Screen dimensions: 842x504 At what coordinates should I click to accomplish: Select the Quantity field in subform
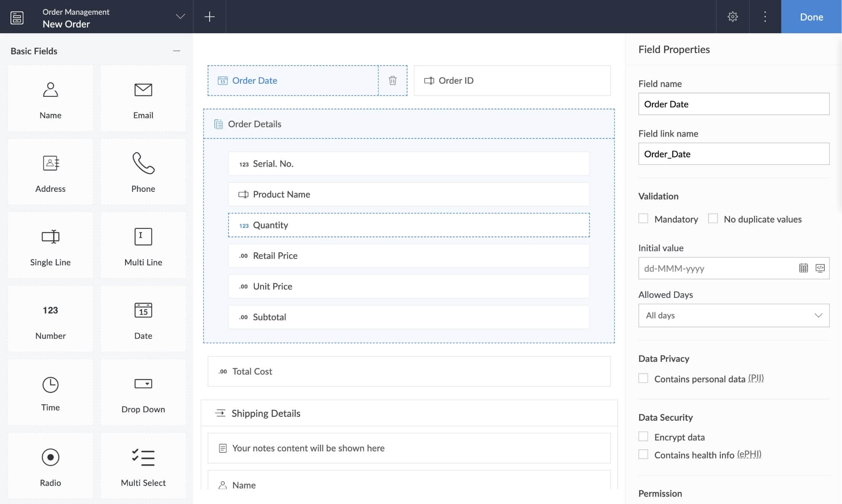pyautogui.click(x=408, y=225)
